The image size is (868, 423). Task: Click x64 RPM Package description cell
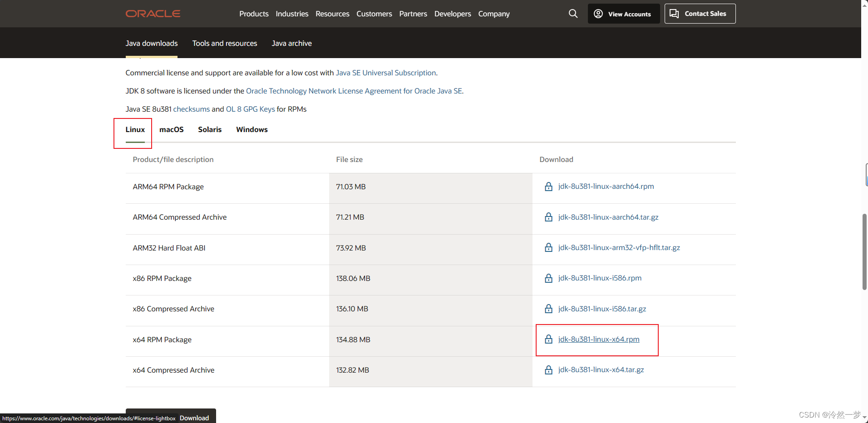pos(227,341)
